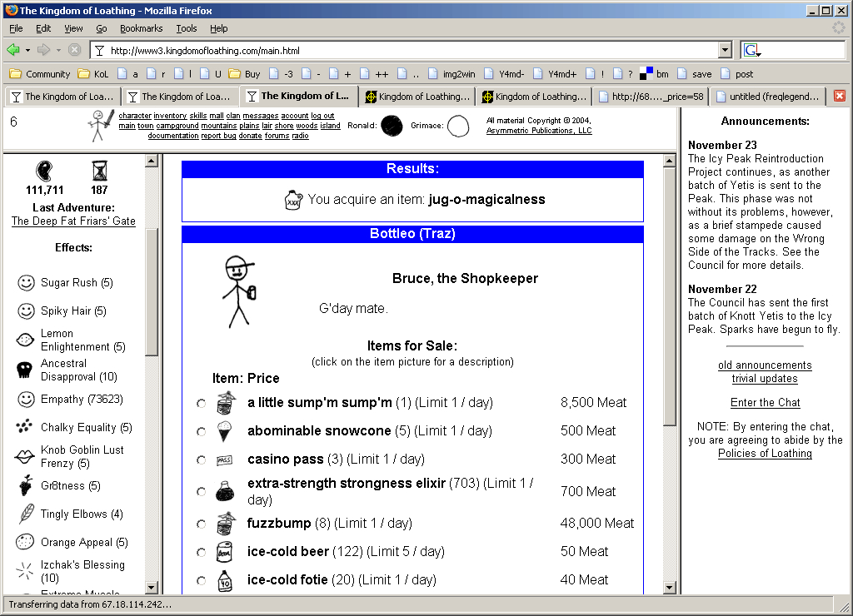Click the hourglass adventures icon

[x=100, y=171]
